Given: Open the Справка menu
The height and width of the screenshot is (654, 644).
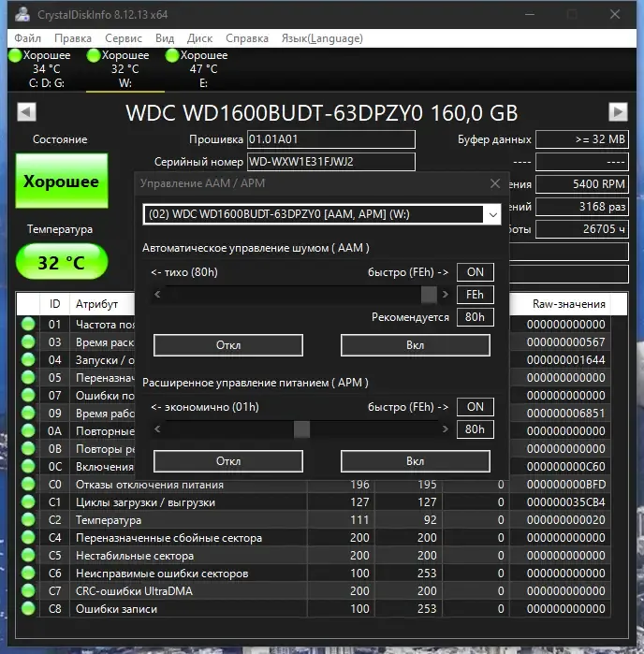Looking at the screenshot, I should pyautogui.click(x=247, y=38).
